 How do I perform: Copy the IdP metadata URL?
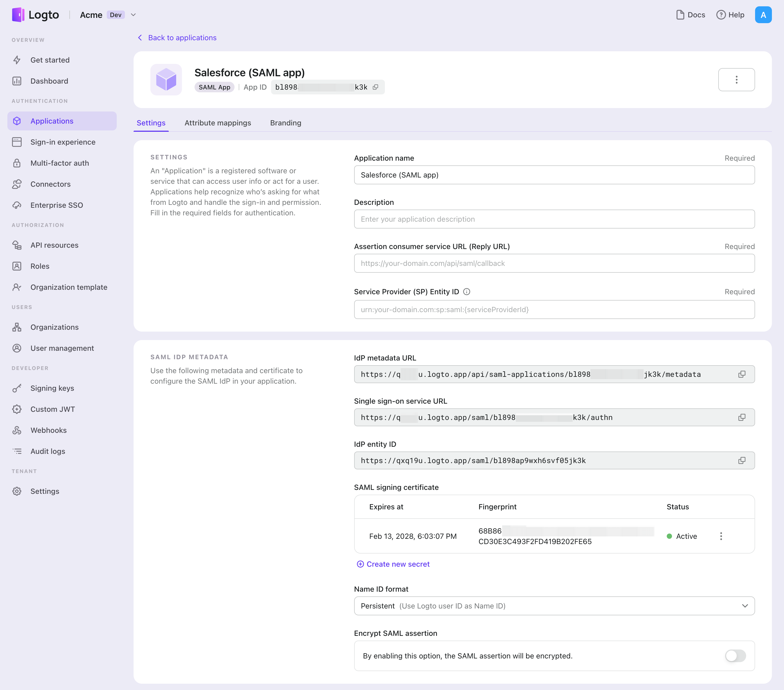coord(742,374)
